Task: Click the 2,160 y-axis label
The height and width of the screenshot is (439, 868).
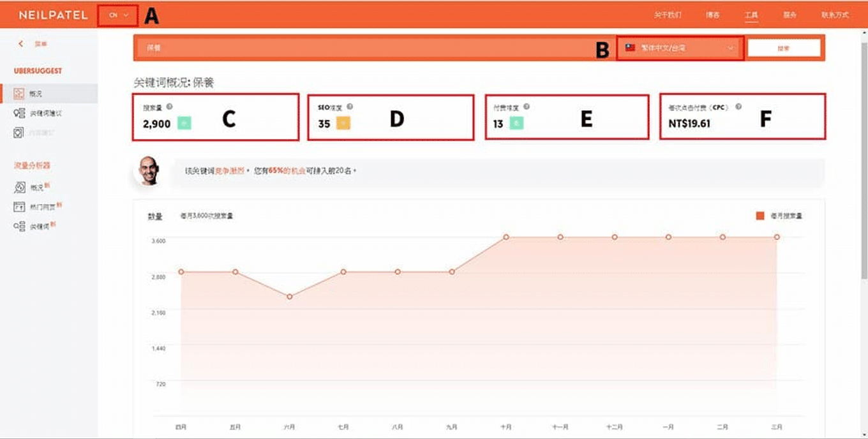Action: point(158,313)
